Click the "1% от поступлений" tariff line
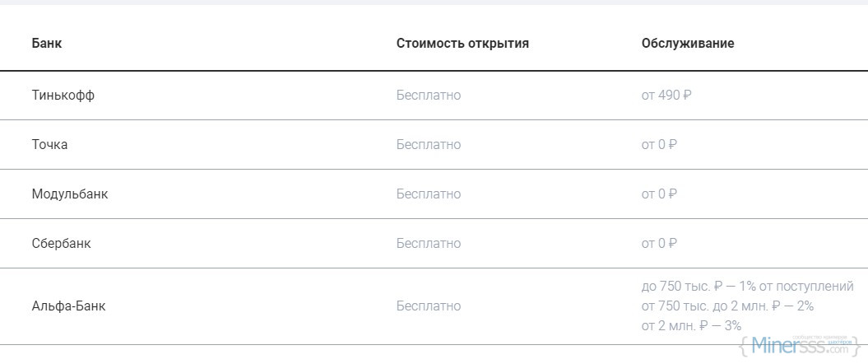This screenshot has width=868, height=364. pyautogui.click(x=747, y=287)
